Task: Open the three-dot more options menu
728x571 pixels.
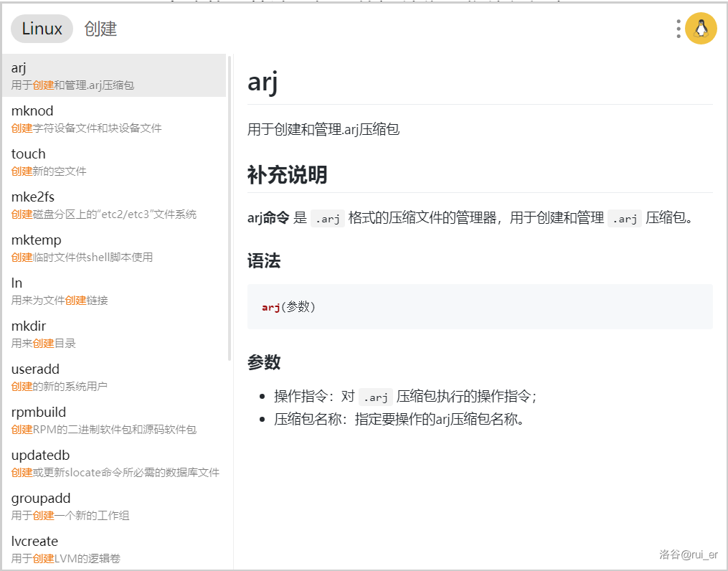Action: [679, 29]
